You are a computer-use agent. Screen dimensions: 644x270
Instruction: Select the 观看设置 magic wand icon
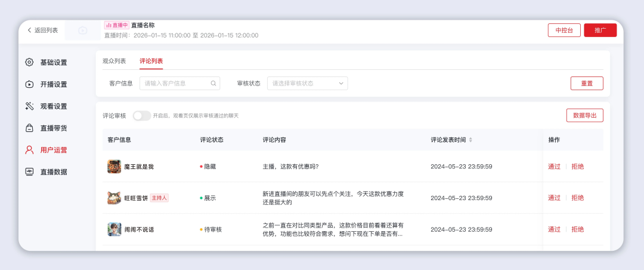pyautogui.click(x=29, y=106)
